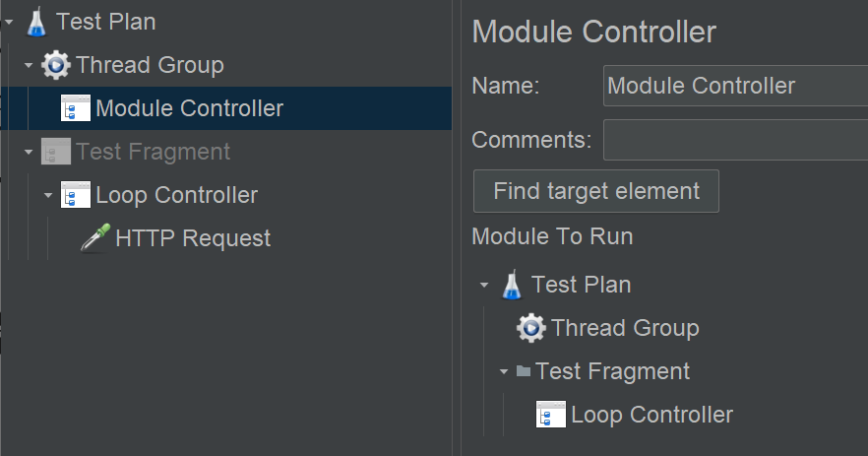Screen dimensions: 868x456
Task: Click the HTTP Request pipette icon
Action: (x=95, y=238)
